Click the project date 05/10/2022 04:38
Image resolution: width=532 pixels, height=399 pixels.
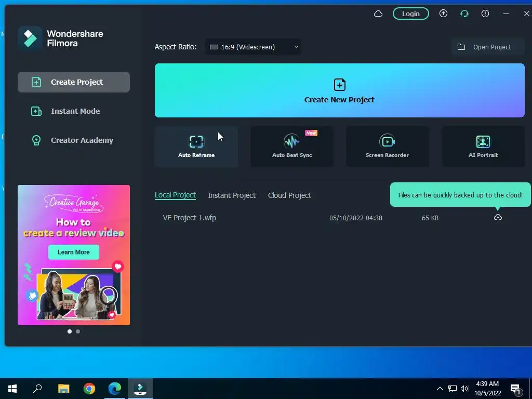(x=355, y=218)
